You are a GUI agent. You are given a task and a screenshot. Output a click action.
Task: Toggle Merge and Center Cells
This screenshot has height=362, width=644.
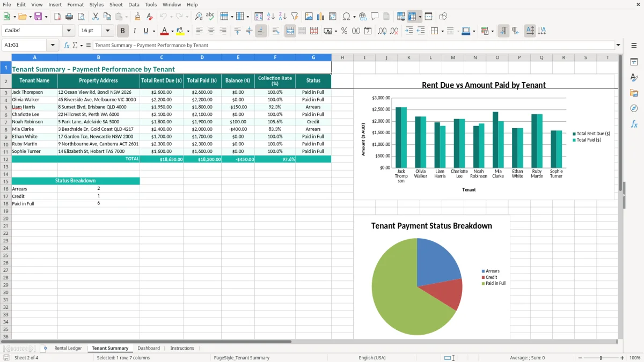click(x=290, y=31)
